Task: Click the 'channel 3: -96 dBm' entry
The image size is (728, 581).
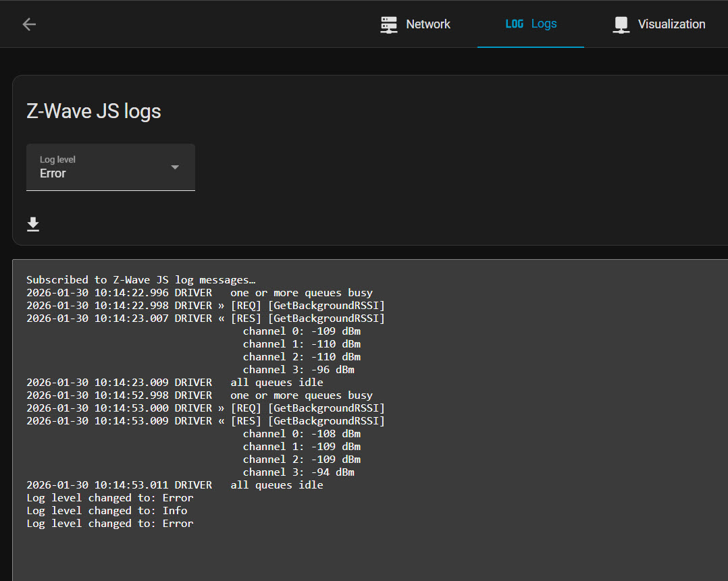Action: tap(298, 370)
